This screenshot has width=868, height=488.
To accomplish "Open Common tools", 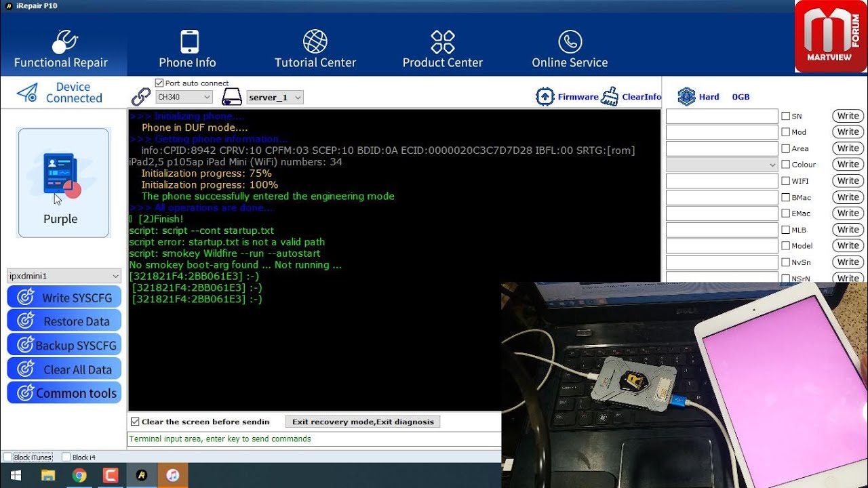I will click(64, 393).
